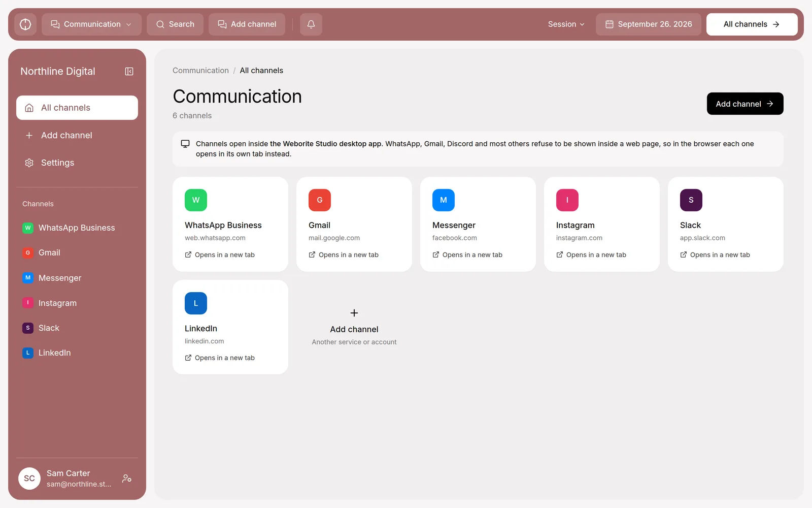Click Slack S badge in sidebar
812x508 pixels.
tap(28, 328)
